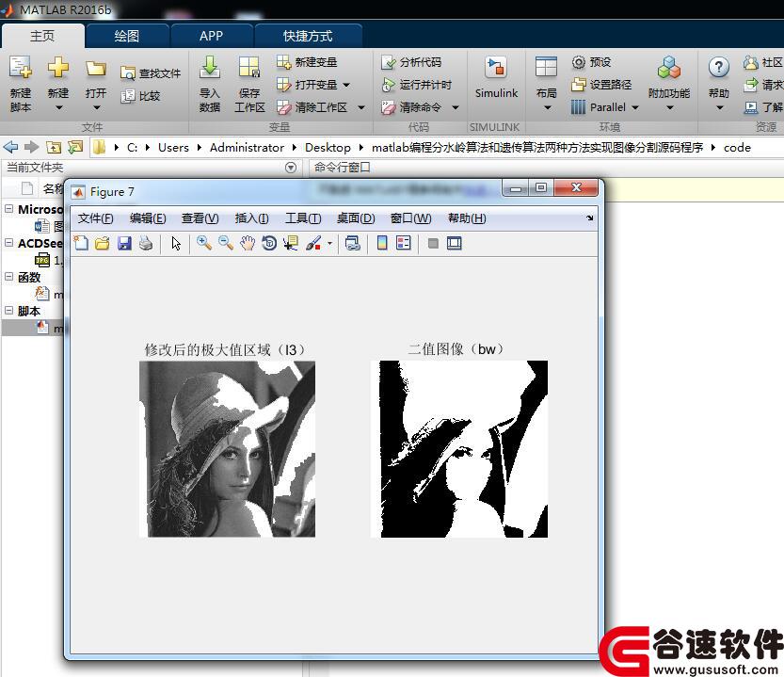Screen dimensions: 784x677
Task: Select Zoom Out tool in Figure 7
Action: point(226,244)
